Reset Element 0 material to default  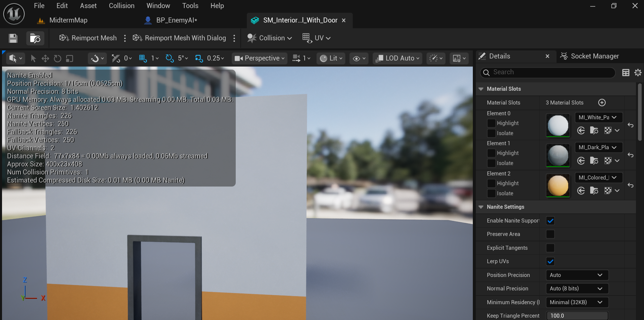click(631, 125)
